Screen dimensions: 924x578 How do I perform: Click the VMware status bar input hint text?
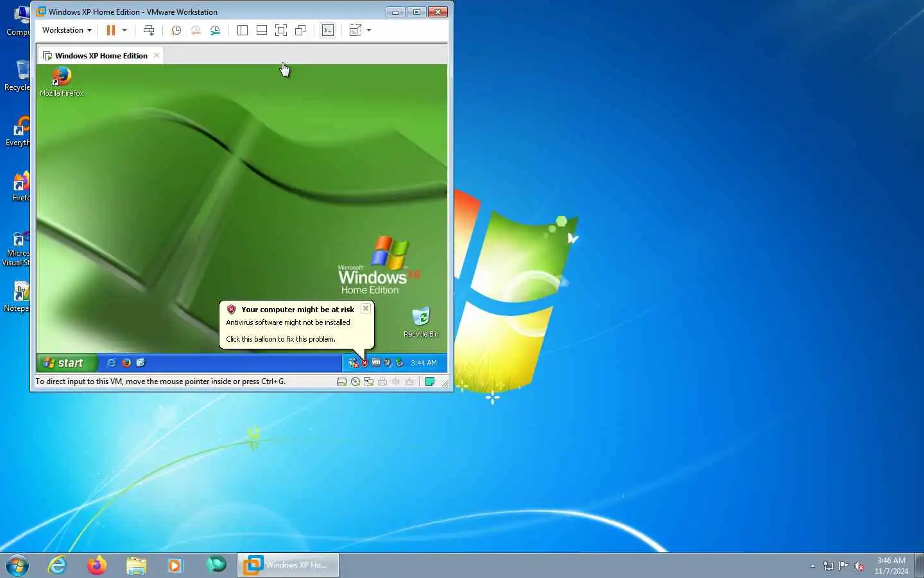(160, 381)
